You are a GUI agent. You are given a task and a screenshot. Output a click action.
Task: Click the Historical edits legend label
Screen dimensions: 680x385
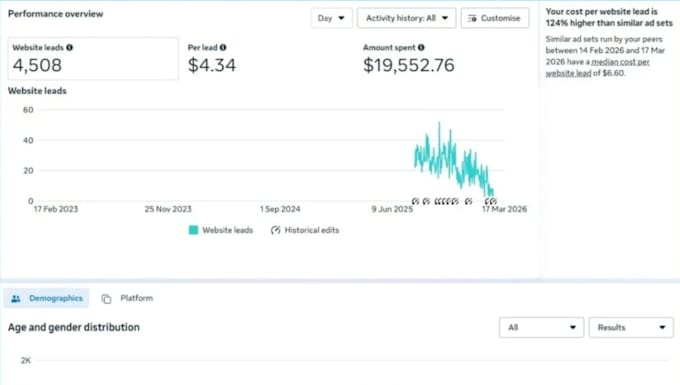coord(312,230)
